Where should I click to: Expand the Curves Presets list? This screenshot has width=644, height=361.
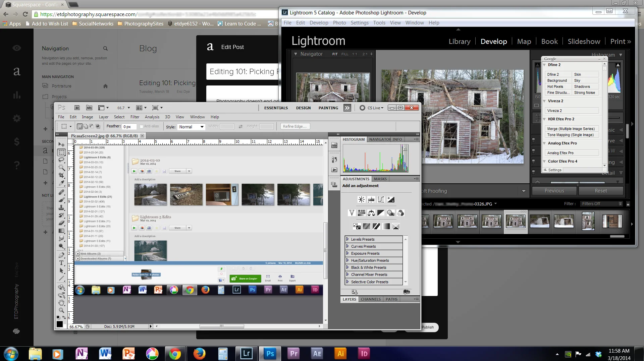click(347, 246)
